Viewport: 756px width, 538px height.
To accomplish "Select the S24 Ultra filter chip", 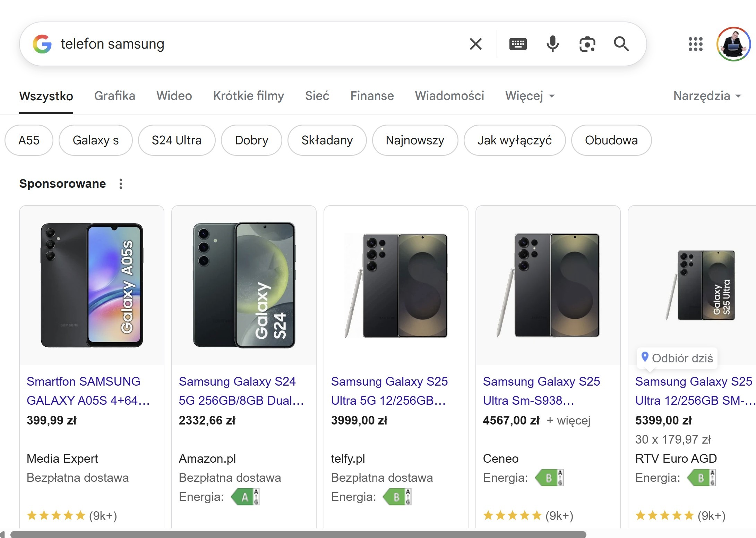I will (x=177, y=140).
